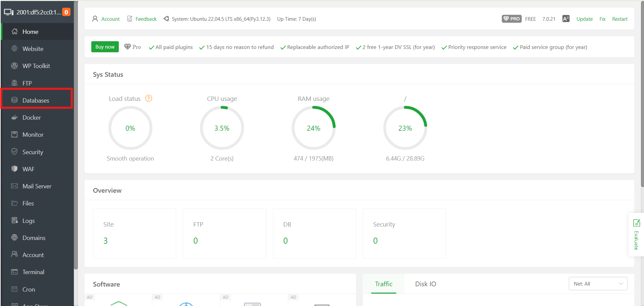Click the Load status 0% gauge
This screenshot has width=644, height=306.
click(x=130, y=128)
